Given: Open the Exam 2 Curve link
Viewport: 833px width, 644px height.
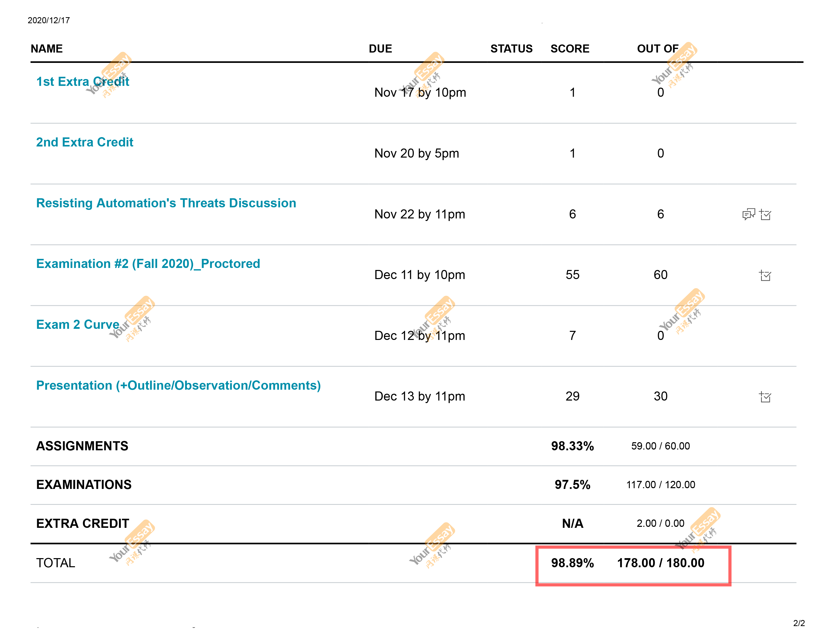Looking at the screenshot, I should [78, 324].
